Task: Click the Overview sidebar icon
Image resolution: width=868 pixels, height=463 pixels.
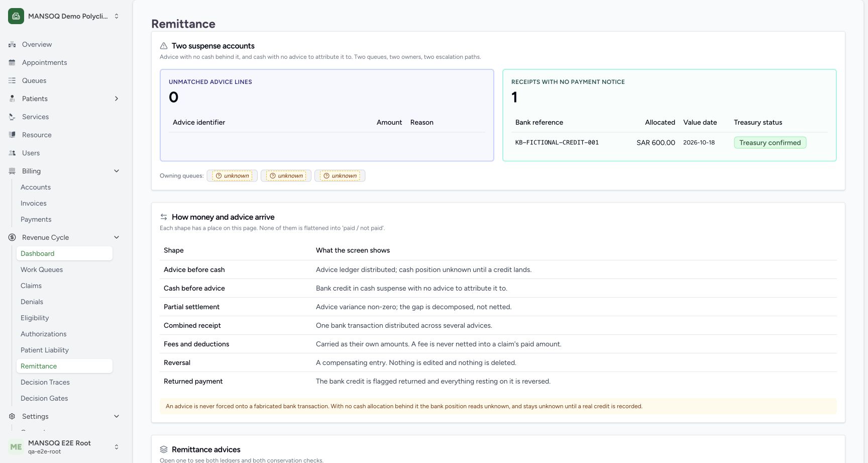Action: point(12,44)
